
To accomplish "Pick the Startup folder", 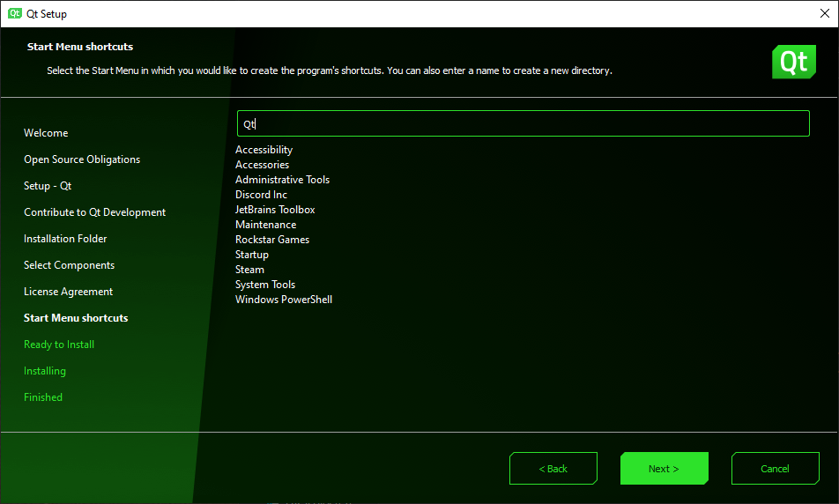I will point(252,255).
